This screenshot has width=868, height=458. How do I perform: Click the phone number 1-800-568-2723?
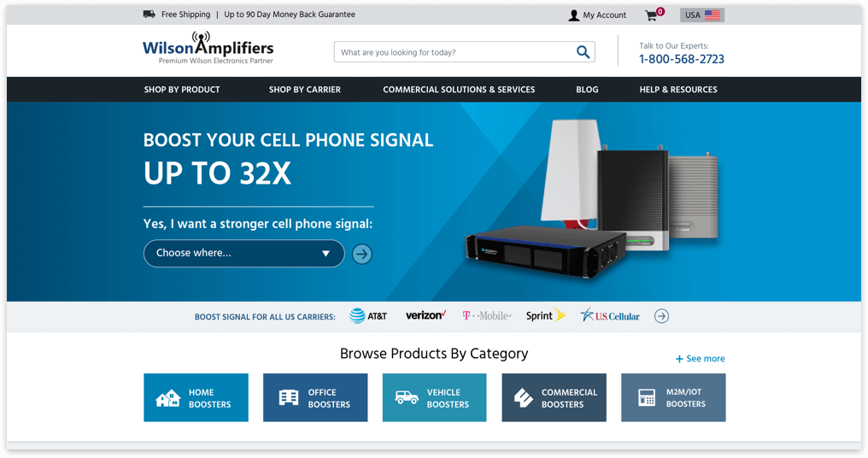682,59
